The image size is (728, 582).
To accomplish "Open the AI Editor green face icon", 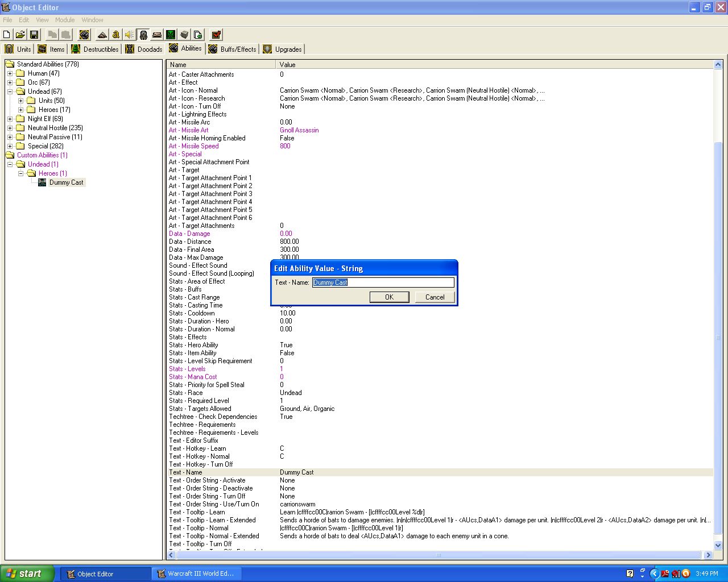I will pyautogui.click(x=171, y=35).
